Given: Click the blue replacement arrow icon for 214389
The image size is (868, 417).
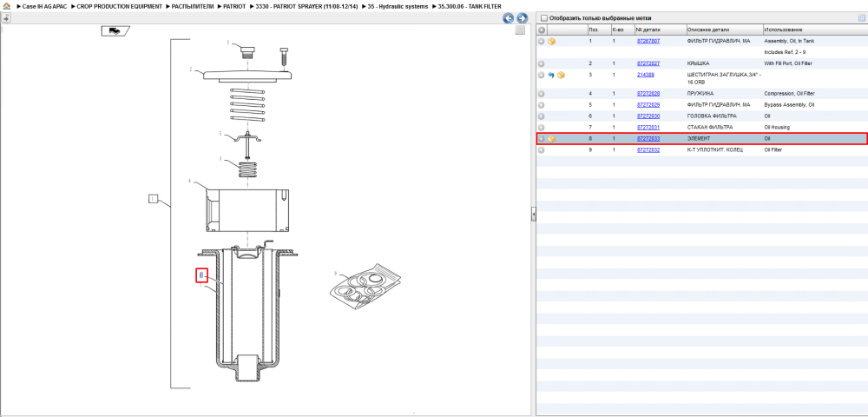Looking at the screenshot, I should click(x=551, y=75).
